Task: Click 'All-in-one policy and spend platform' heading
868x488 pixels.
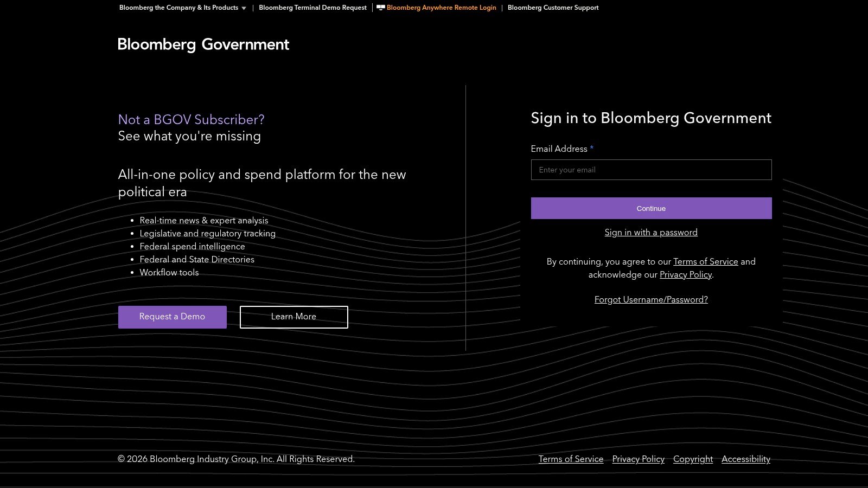Action: coord(262,183)
